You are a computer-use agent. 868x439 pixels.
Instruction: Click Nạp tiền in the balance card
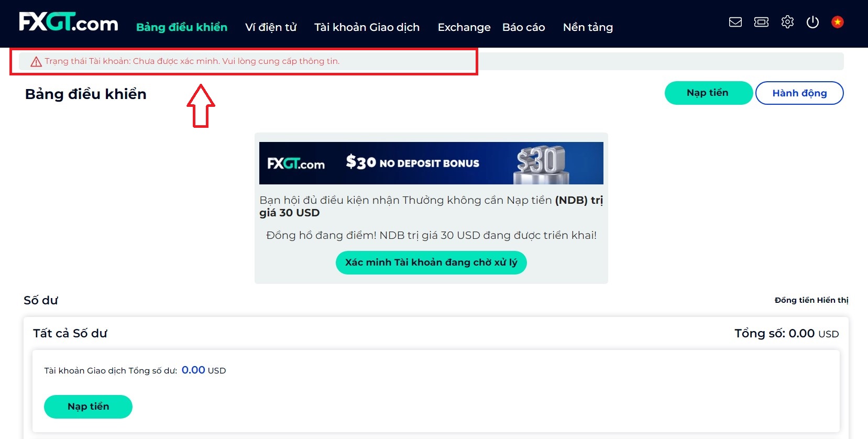pyautogui.click(x=88, y=407)
